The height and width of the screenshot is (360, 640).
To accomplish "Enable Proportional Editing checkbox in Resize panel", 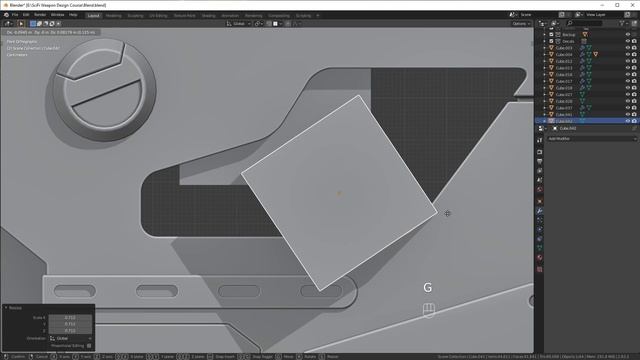I will tap(89, 346).
